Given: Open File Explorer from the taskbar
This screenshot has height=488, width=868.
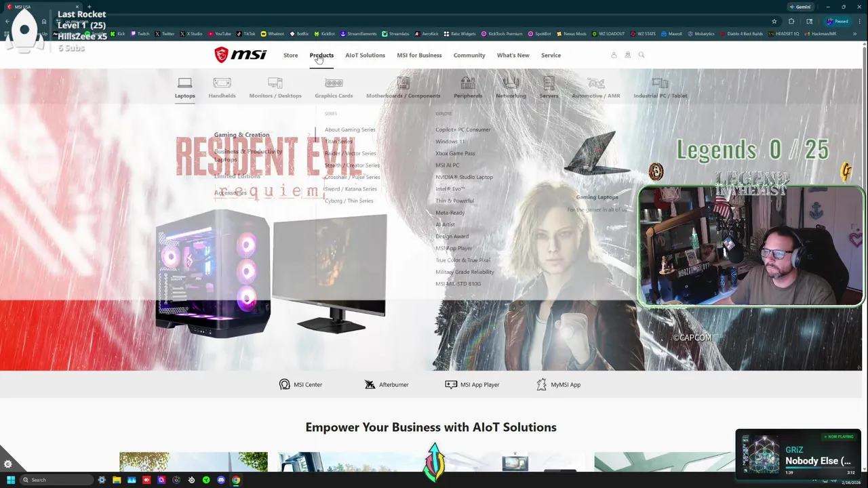Looking at the screenshot, I should pyautogui.click(x=117, y=480).
